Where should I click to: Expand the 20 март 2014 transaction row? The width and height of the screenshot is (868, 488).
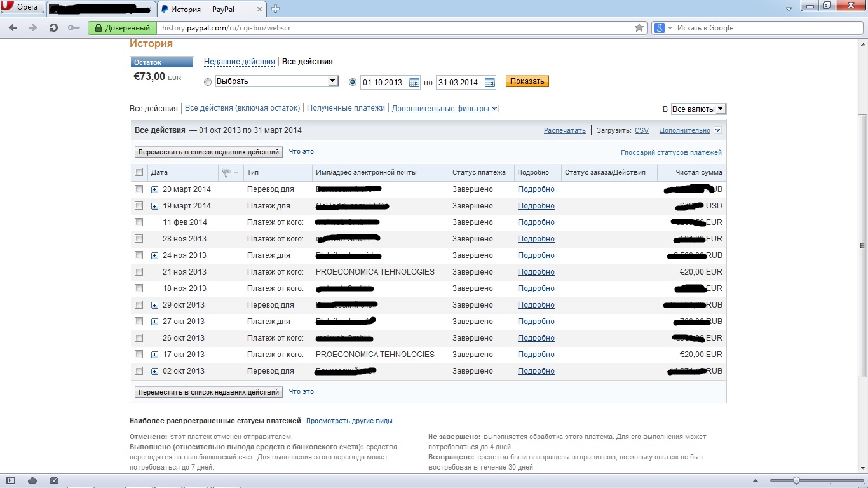tap(154, 189)
